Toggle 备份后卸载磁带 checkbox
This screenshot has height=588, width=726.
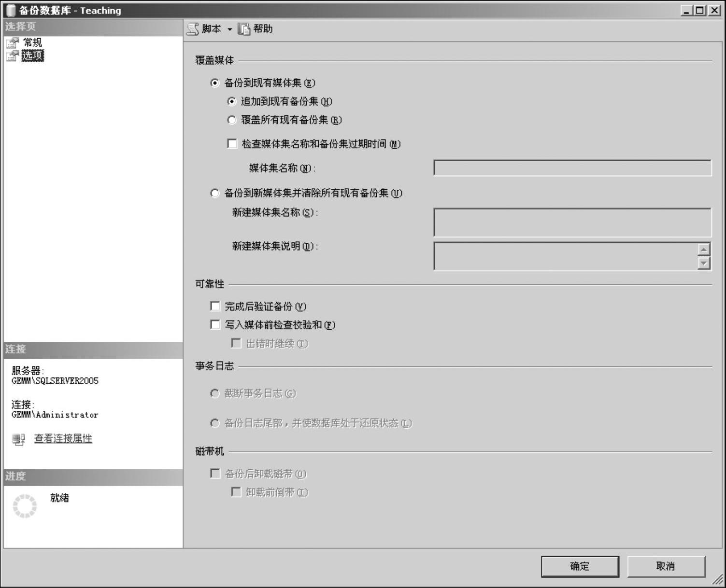point(215,473)
